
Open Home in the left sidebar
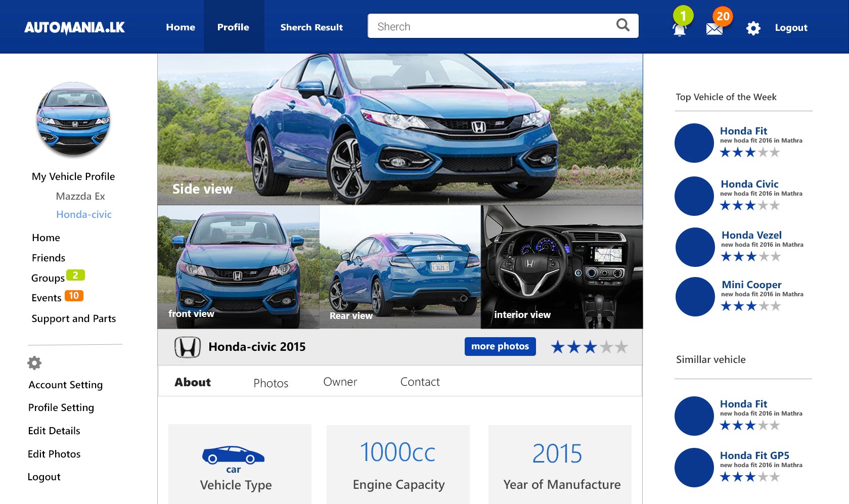46,238
